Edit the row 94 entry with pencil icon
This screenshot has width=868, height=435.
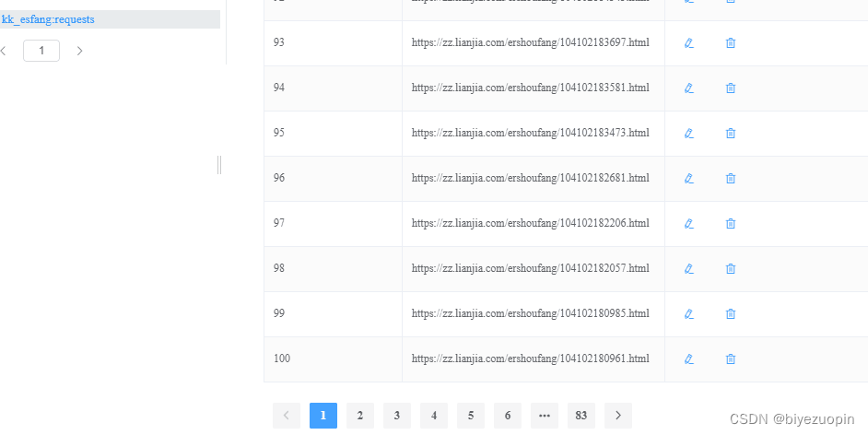click(x=688, y=88)
